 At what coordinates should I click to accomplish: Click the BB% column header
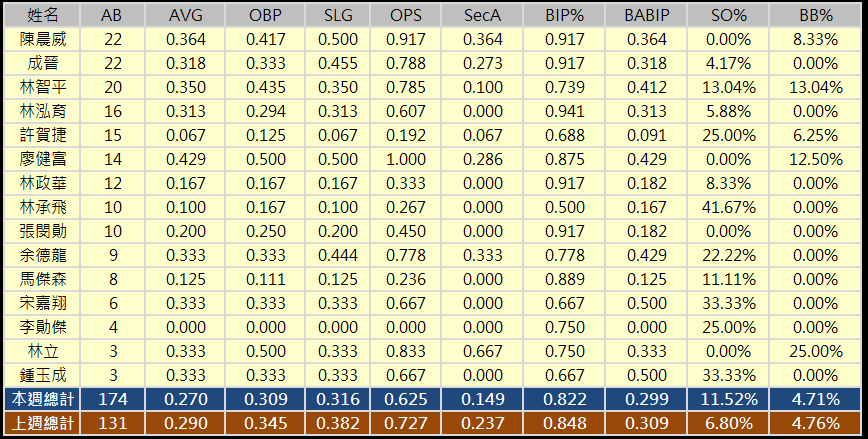click(814, 16)
